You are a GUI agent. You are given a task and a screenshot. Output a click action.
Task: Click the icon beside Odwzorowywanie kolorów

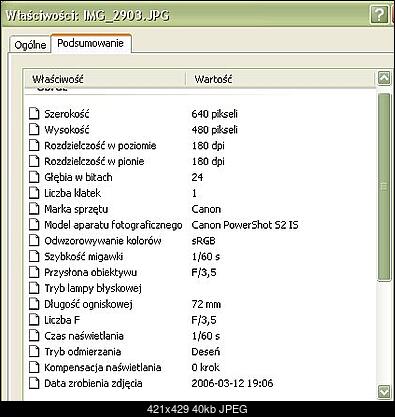point(34,240)
